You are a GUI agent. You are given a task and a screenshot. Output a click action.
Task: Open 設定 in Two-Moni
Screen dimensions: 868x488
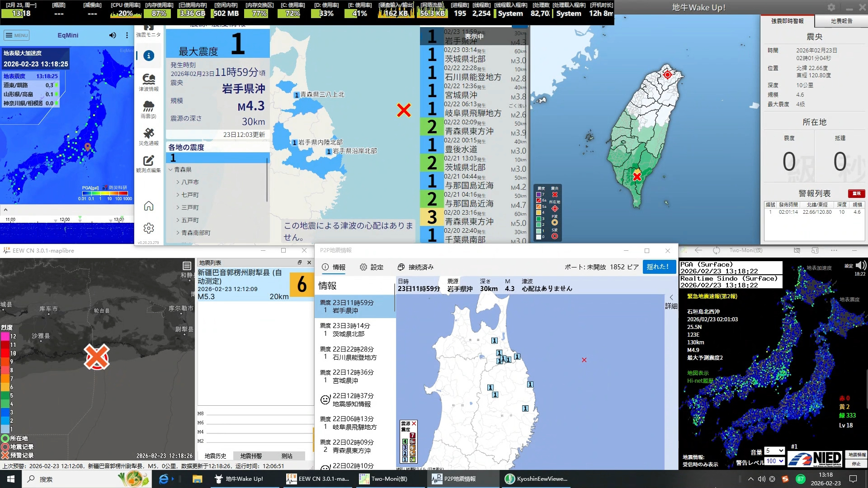849,266
